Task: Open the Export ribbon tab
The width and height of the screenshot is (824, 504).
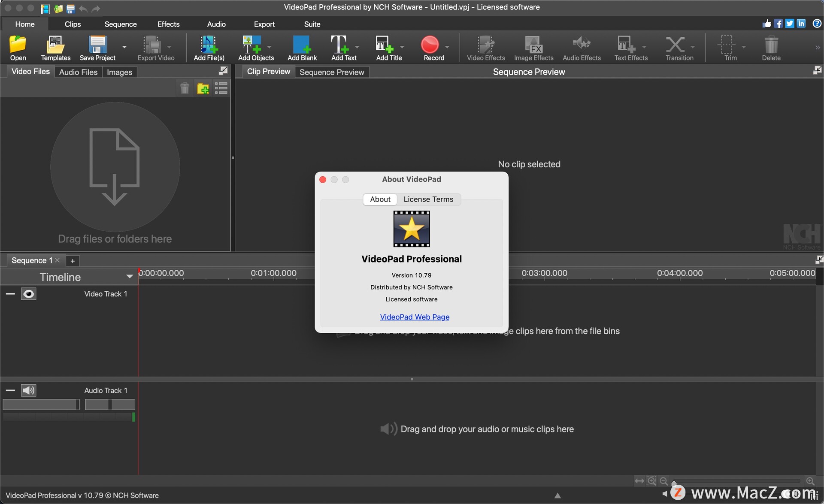Action: pos(264,24)
